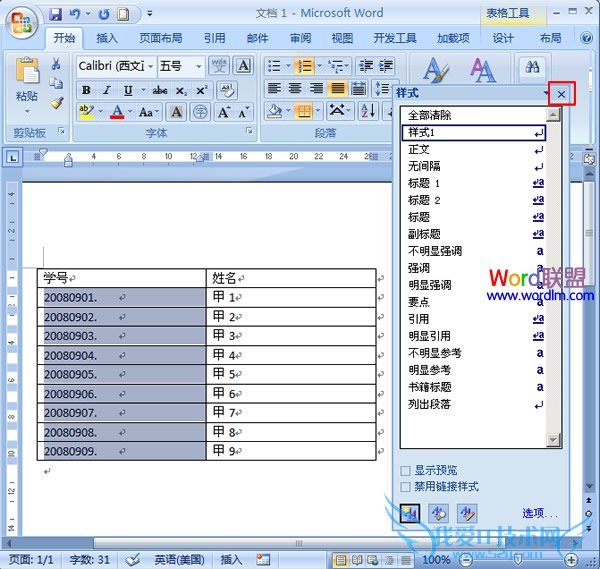Apply the 标题 1 style
Viewport: 600px width, 569px height.
click(x=474, y=183)
